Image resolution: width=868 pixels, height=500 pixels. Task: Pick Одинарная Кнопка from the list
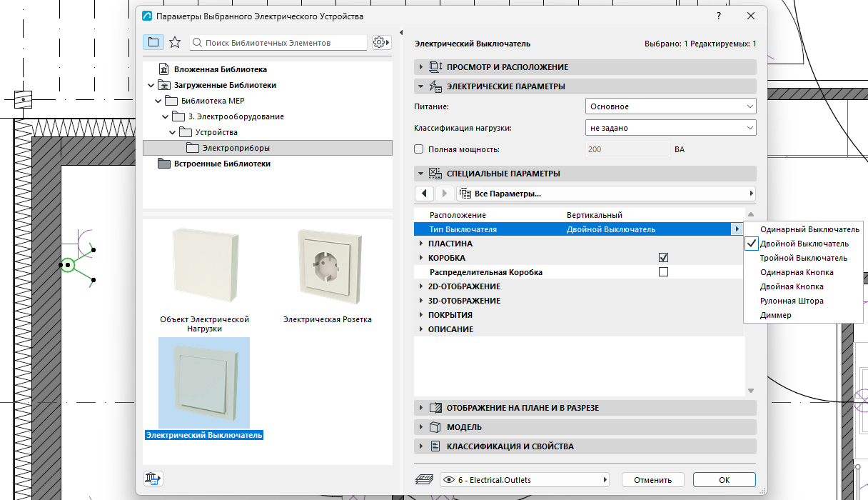[x=804, y=272]
